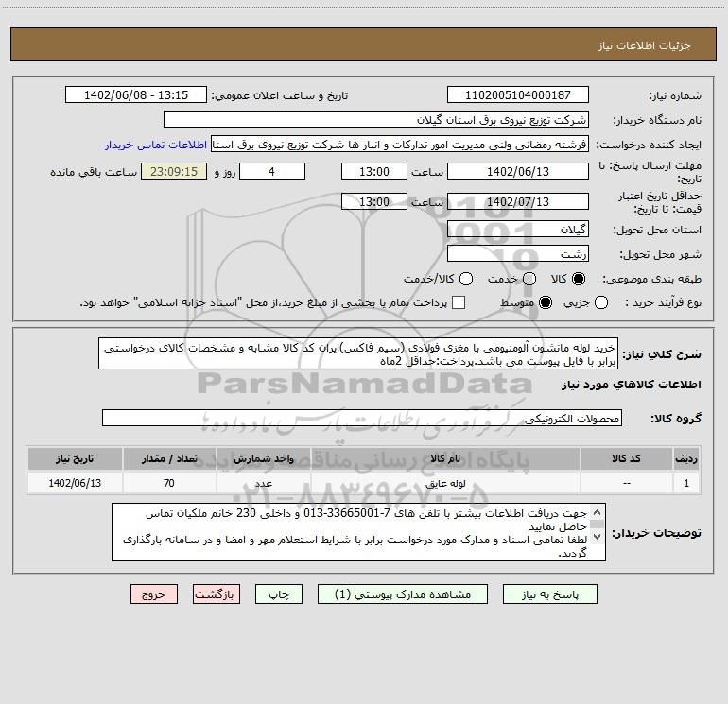Click the price validity date 1402/07/13 field

click(518, 202)
